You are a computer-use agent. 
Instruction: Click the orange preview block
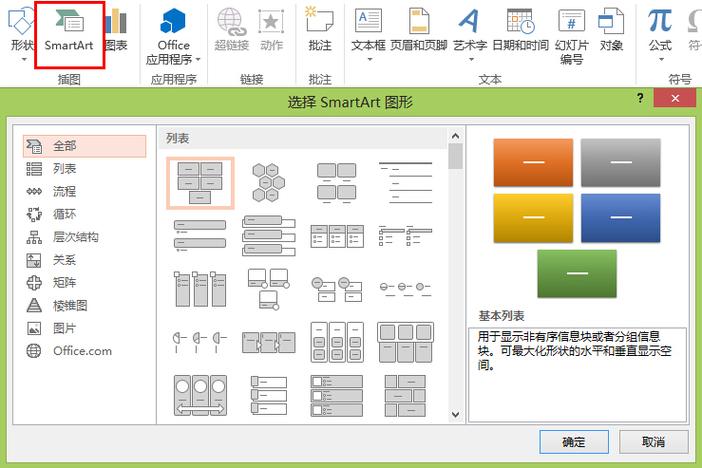click(533, 162)
